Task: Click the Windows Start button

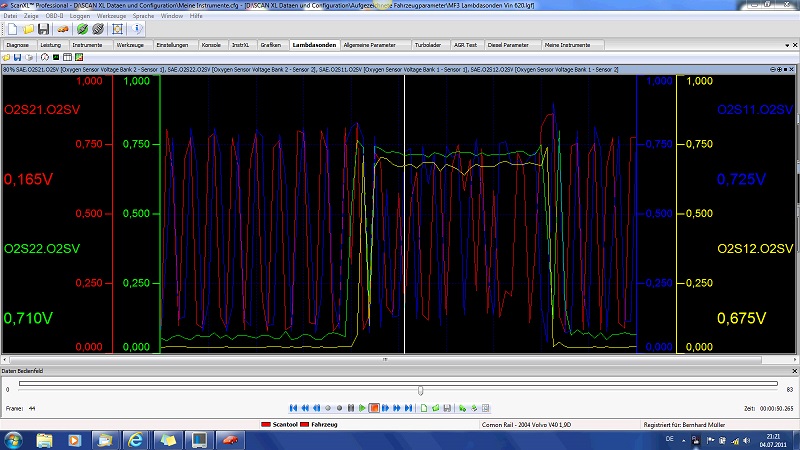Action: tap(14, 440)
